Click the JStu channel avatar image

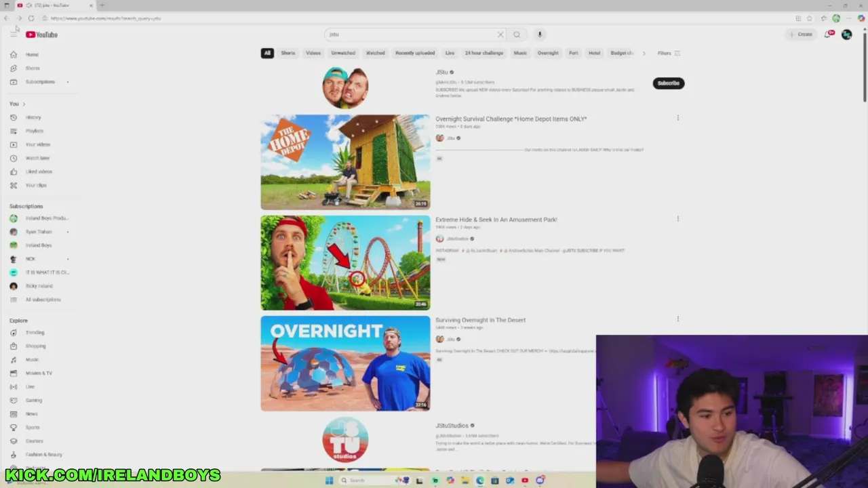[x=345, y=87]
